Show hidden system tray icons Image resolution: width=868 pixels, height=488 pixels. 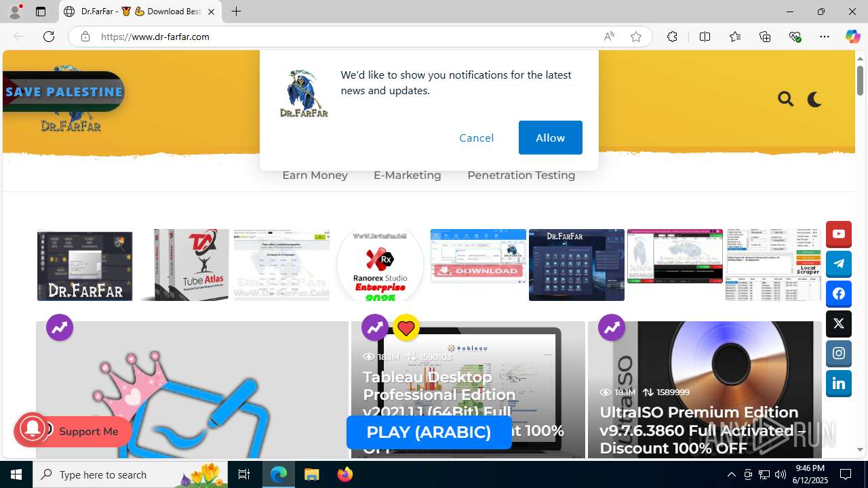pos(731,474)
